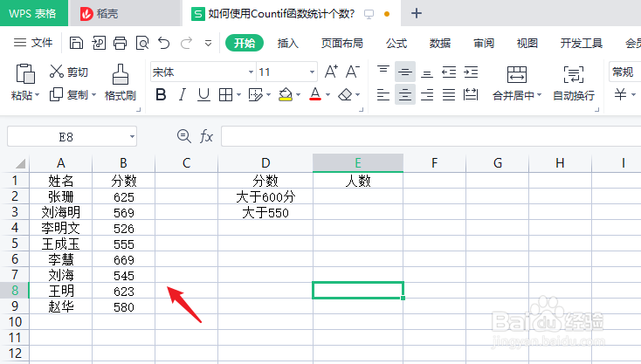Decrease cell indent
Screen dimensions: 641x364
449,72
